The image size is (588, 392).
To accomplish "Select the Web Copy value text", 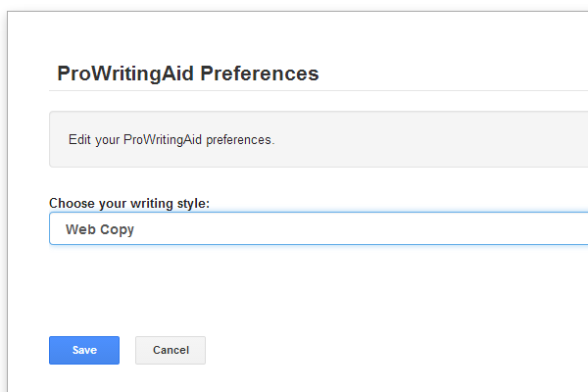I will point(100,229).
